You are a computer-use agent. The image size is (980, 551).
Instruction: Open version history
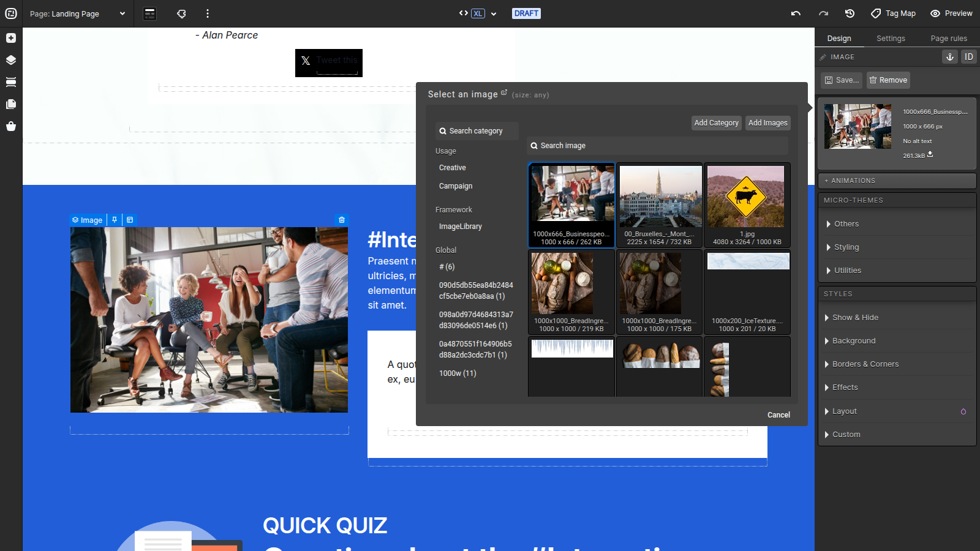[x=850, y=13]
